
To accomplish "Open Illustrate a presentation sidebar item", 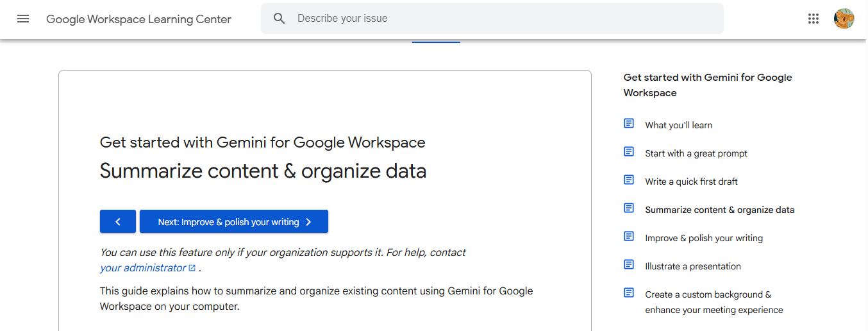I will pyautogui.click(x=693, y=266).
